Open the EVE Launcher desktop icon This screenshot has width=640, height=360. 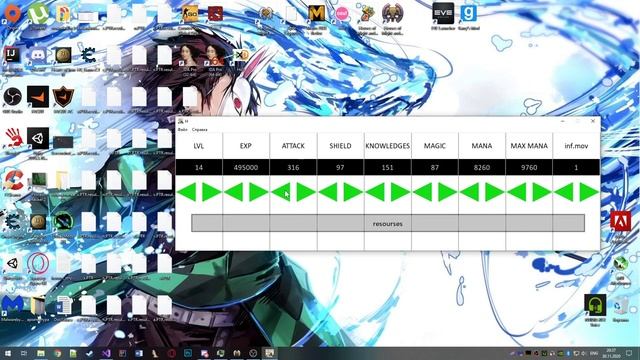[x=443, y=16]
